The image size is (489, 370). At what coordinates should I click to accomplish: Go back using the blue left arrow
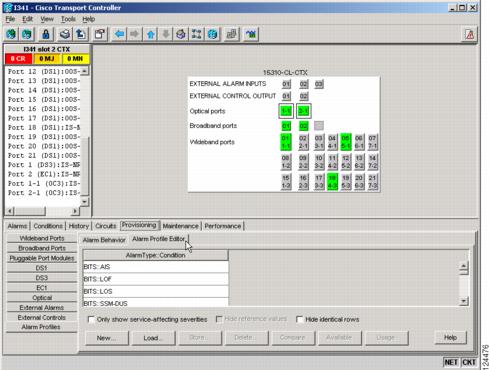(119, 34)
